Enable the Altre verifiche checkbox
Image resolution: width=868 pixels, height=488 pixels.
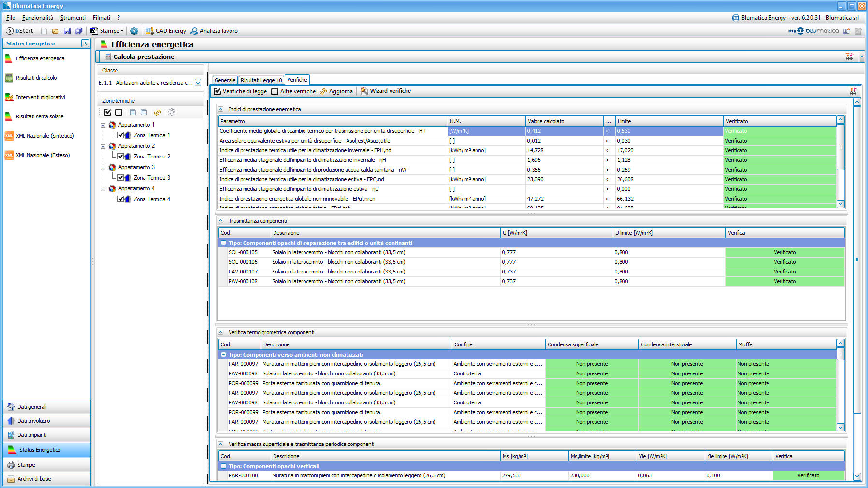click(x=275, y=91)
